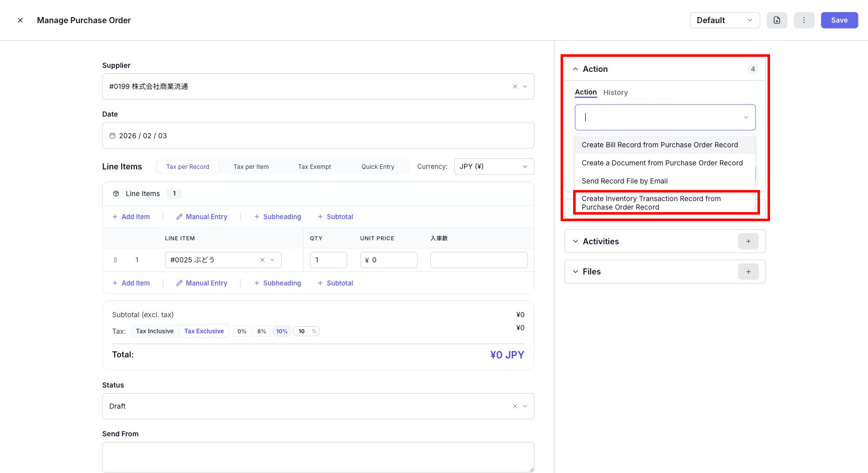This screenshot has width=868, height=473.
Task: Select Tax Inclusive option
Action: (155, 331)
